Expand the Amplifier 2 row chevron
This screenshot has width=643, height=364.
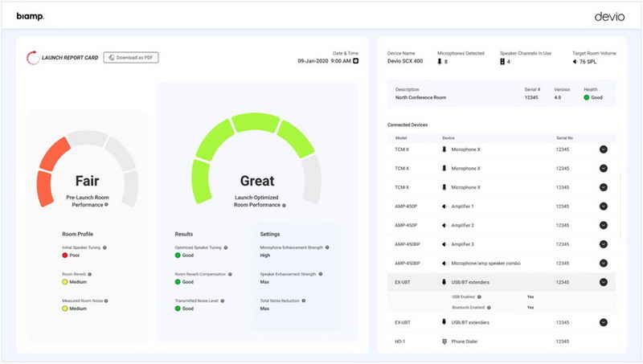pyautogui.click(x=604, y=225)
